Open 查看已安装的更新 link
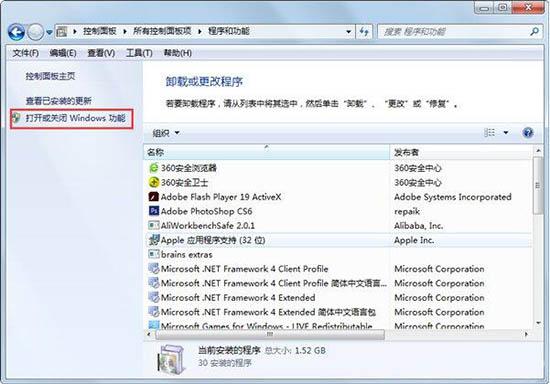550x384 pixels. coord(59,101)
